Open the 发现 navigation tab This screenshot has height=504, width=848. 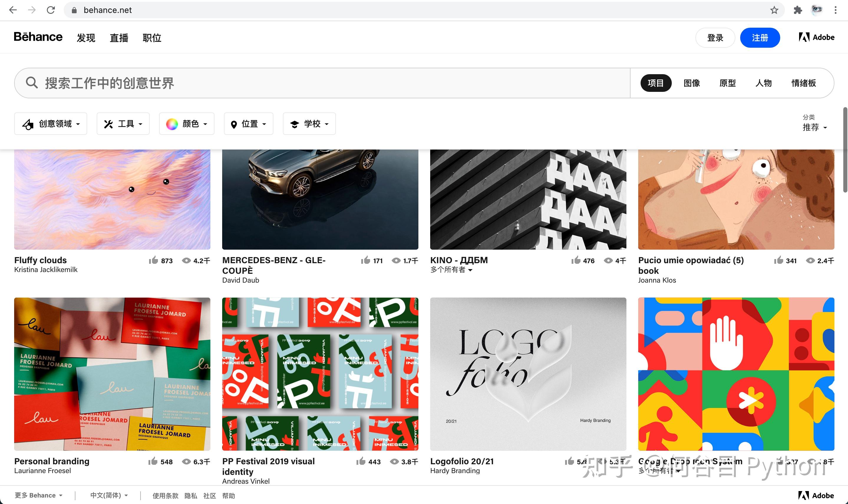pyautogui.click(x=86, y=38)
